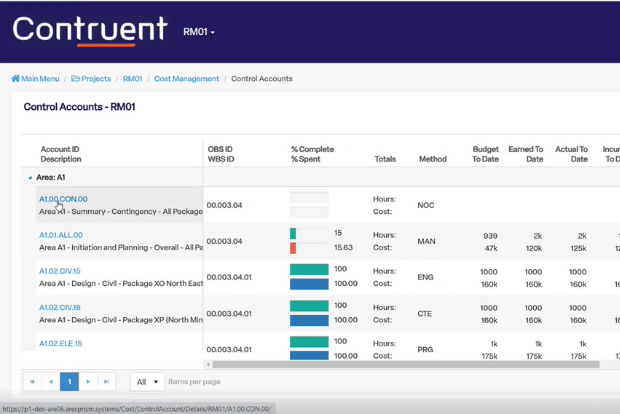
Task: Click green progress bar for A1.01.ALL.00
Action: click(x=293, y=234)
